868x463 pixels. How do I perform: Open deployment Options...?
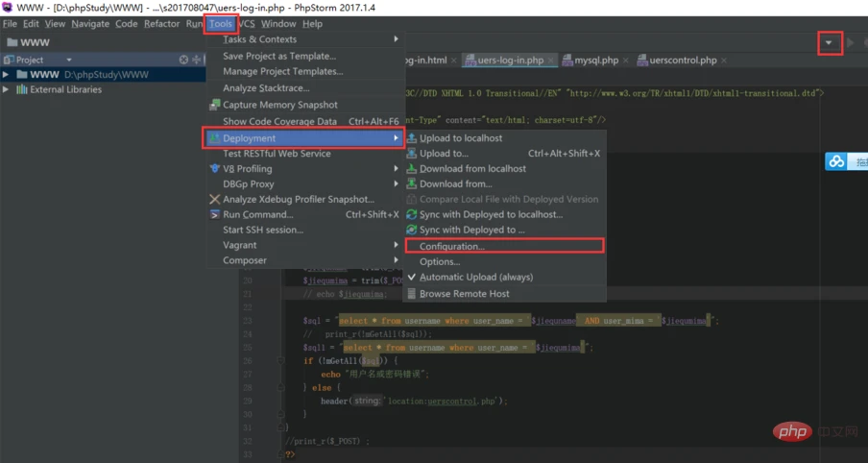[x=504, y=262]
